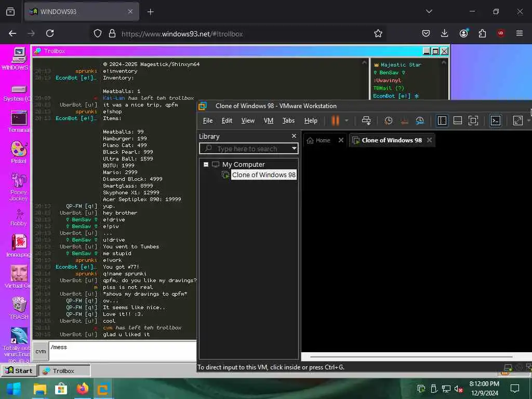The height and width of the screenshot is (399, 532).
Task: Select EconBot [e!] in the Trollbox user list
Action: (x=396, y=96)
